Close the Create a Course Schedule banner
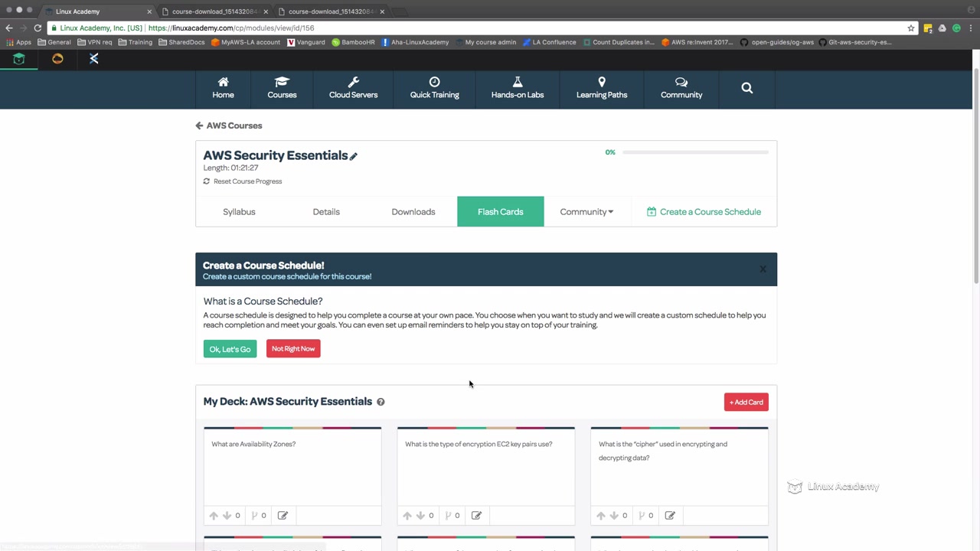 pos(763,269)
